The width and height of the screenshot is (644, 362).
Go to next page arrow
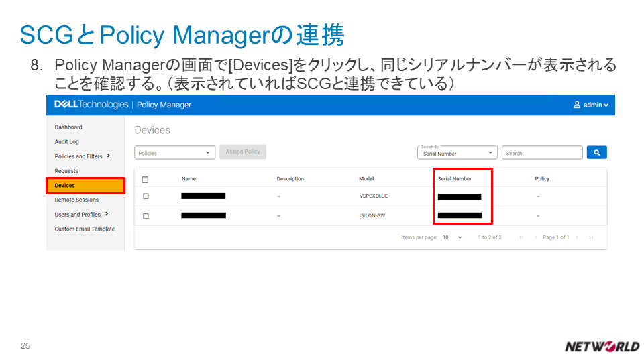coord(577,237)
